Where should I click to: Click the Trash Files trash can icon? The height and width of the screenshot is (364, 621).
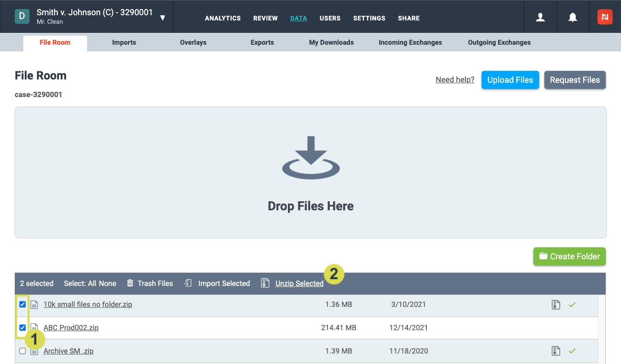pyautogui.click(x=130, y=283)
